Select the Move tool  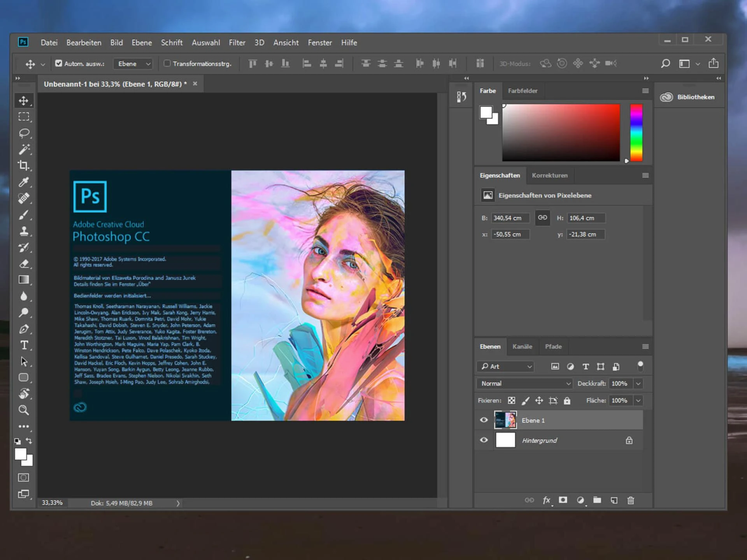pos(24,100)
